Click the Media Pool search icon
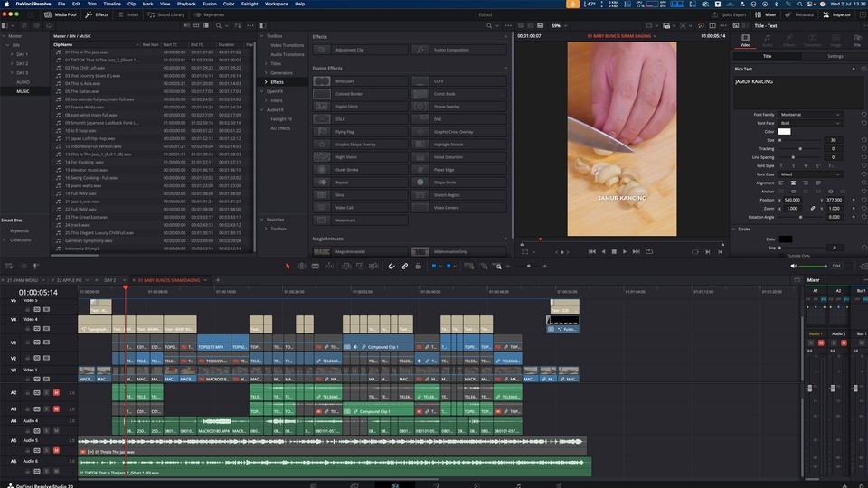Viewport: 868px width, 488px height. point(219,25)
